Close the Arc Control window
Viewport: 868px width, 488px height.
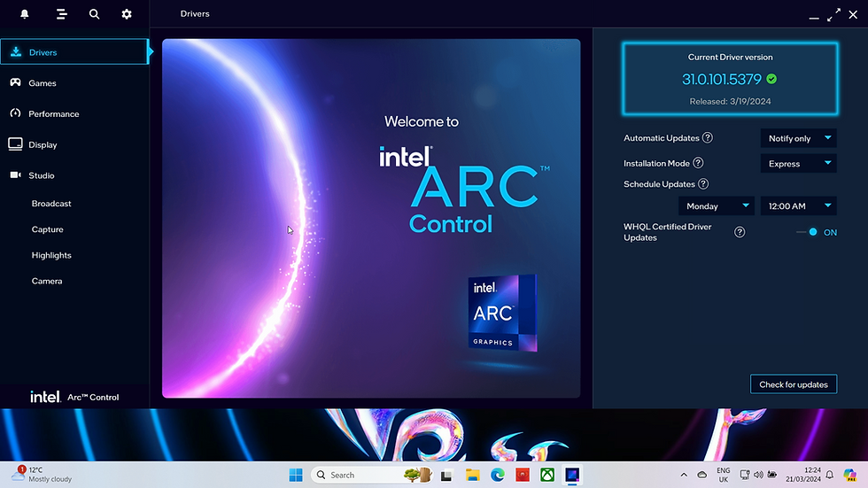[853, 15]
